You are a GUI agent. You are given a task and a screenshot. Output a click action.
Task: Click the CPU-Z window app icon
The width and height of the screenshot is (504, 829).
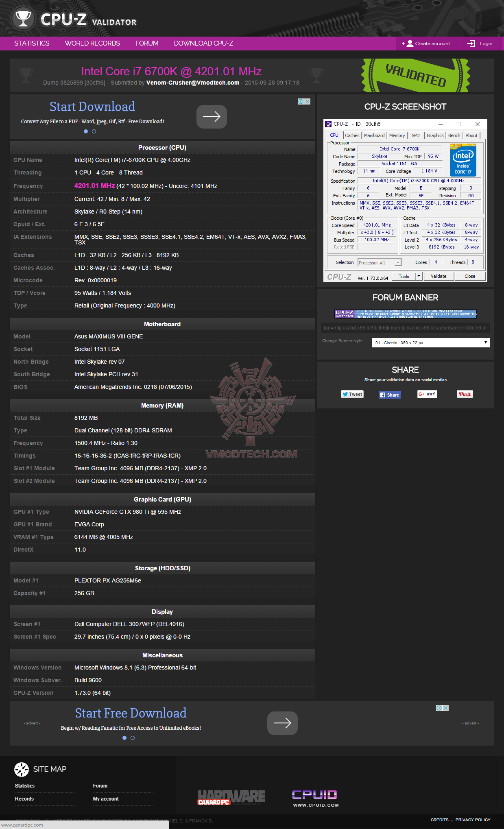point(328,124)
